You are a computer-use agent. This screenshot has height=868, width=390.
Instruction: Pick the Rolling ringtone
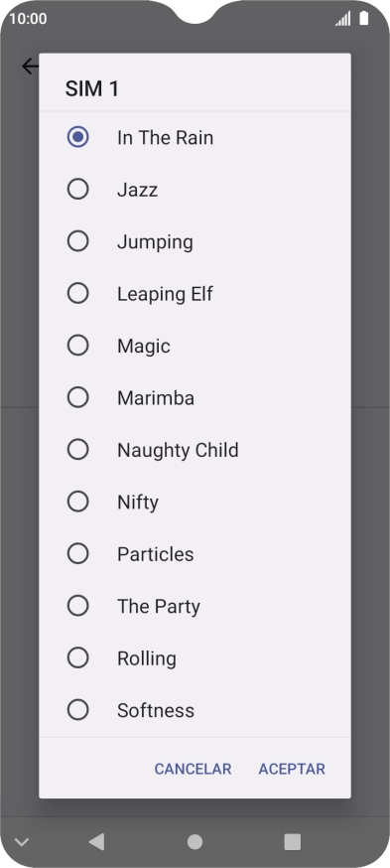point(195,657)
